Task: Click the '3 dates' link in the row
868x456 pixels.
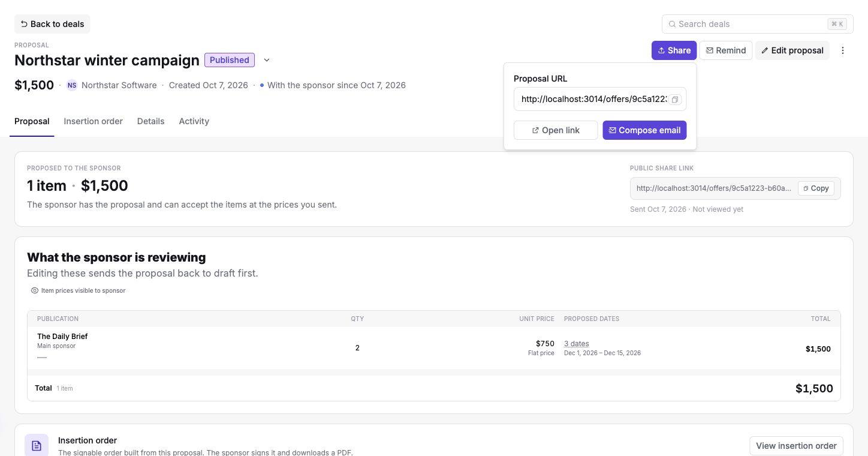Action: coord(577,344)
